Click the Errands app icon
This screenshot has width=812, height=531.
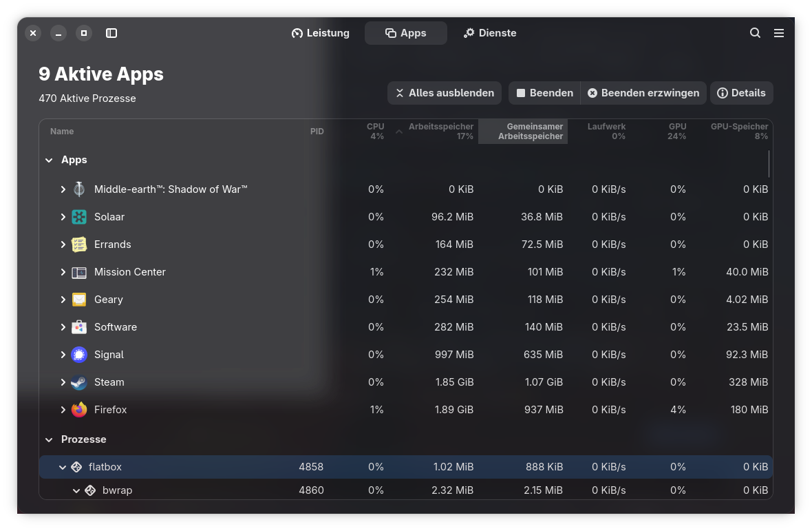click(x=78, y=244)
